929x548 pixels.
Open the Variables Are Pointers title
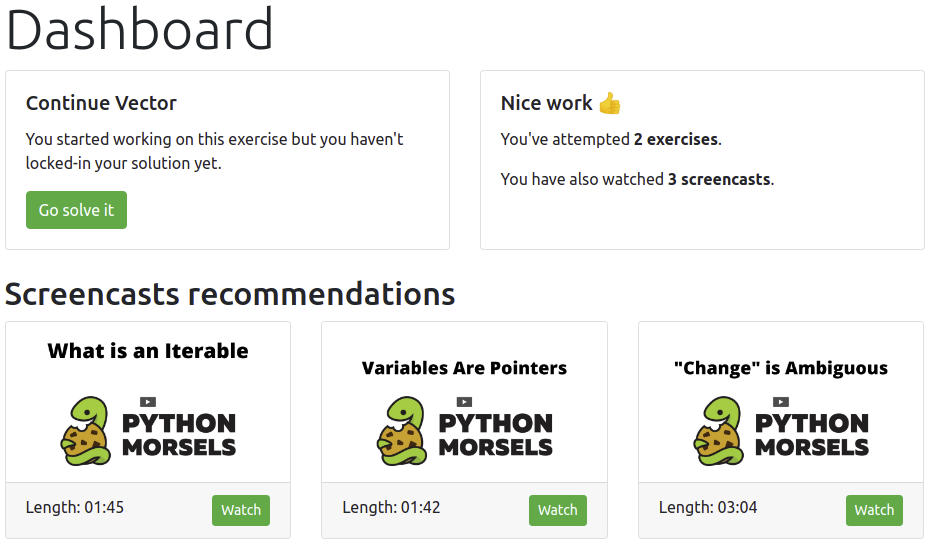[464, 368]
